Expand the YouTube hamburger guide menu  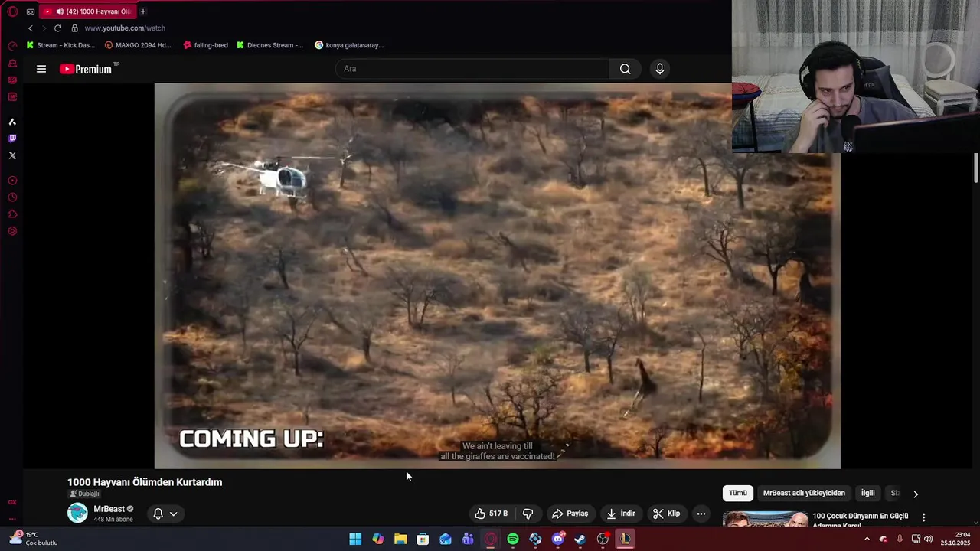pos(41,69)
